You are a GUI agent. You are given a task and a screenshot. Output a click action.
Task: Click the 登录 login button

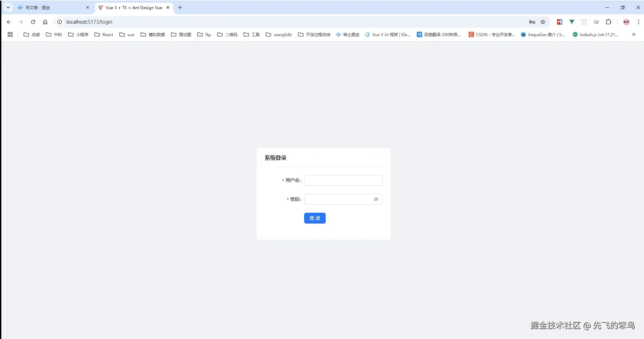[x=315, y=218]
